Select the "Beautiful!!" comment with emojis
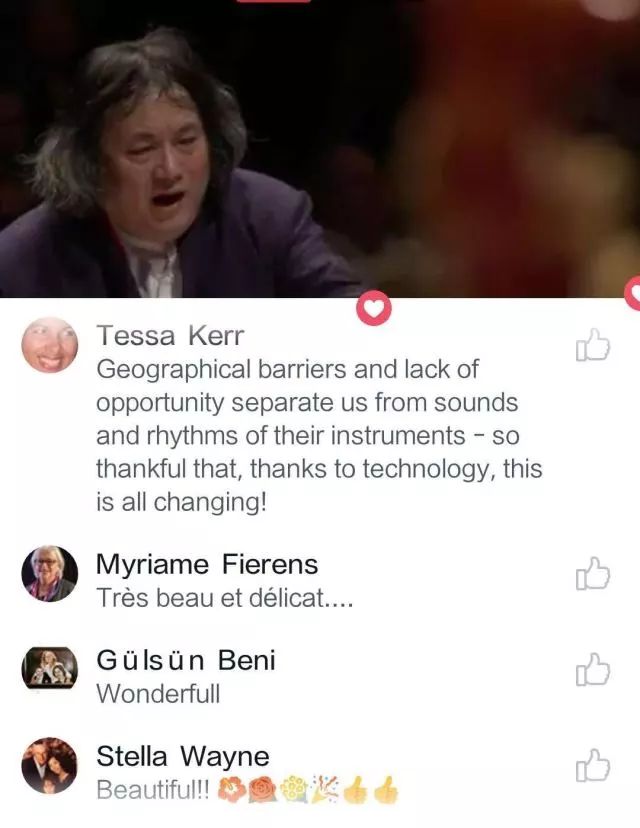Image resolution: width=640 pixels, height=828 pixels. [247, 790]
